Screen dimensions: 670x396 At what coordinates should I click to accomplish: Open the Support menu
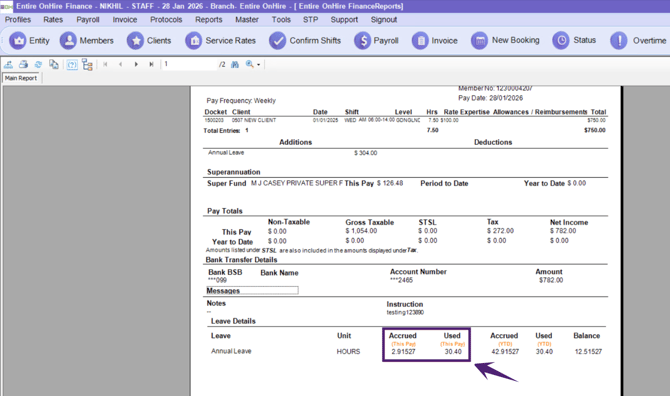click(x=344, y=20)
